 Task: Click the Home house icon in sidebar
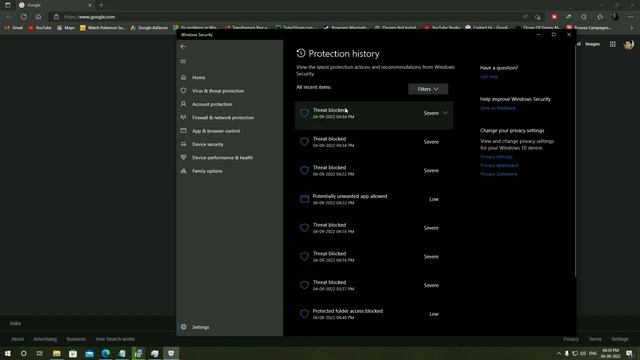tap(184, 77)
